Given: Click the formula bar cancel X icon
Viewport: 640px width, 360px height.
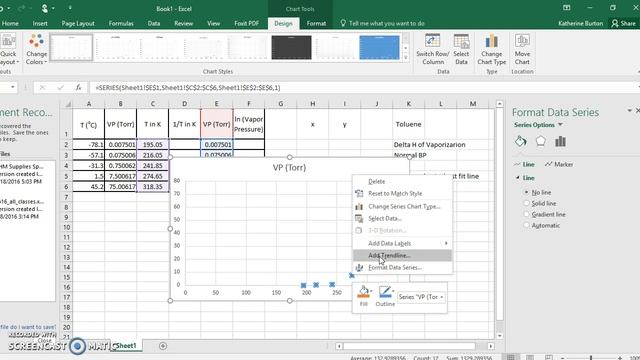Looking at the screenshot, I should point(42,87).
